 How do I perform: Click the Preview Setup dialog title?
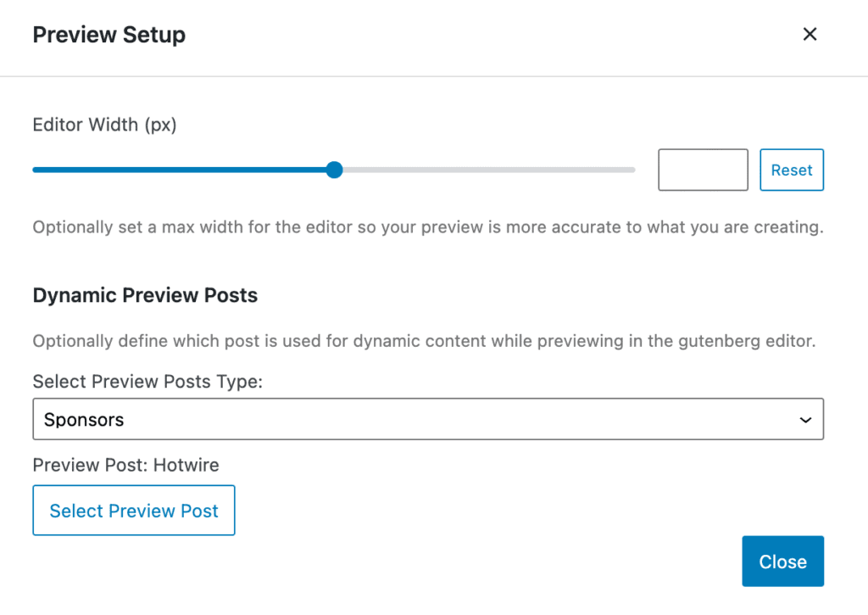coord(108,35)
